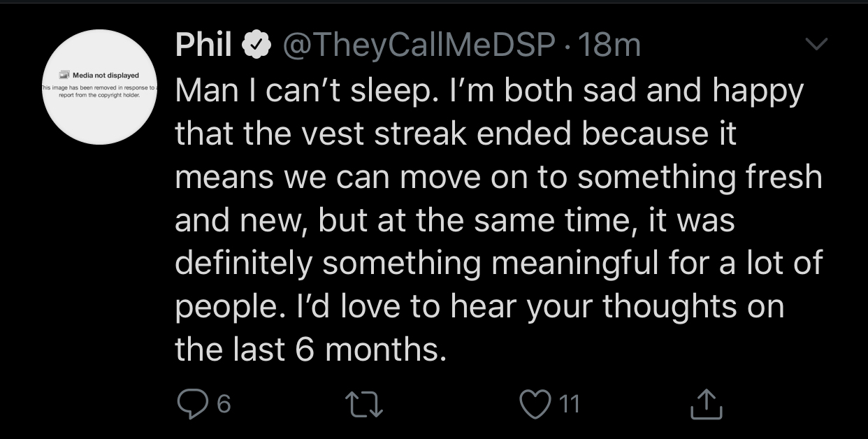View likes by clicking the count 11
This screenshot has width=868, height=439.
[x=570, y=403]
